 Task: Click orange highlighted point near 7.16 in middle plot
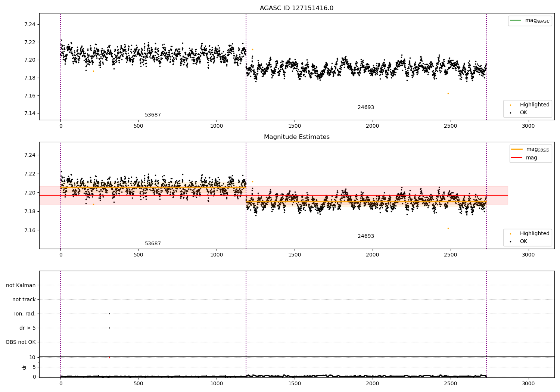(x=448, y=228)
